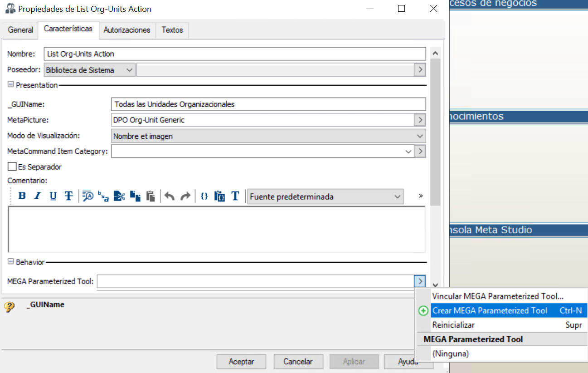Viewport: 588px width, 373px height.
Task: Click into the Comentario text area
Action: (217, 229)
